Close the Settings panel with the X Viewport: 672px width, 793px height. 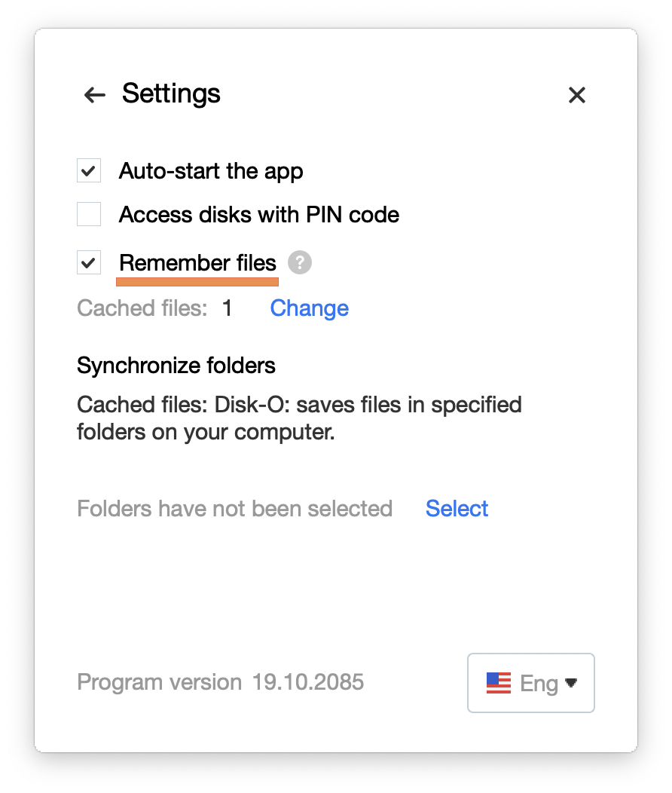click(576, 94)
